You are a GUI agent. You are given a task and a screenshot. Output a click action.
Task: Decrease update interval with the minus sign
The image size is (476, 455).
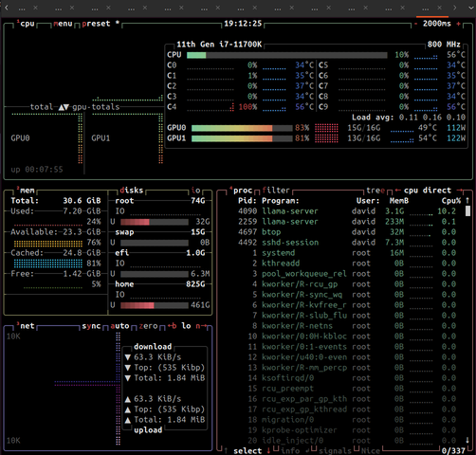pos(416,24)
